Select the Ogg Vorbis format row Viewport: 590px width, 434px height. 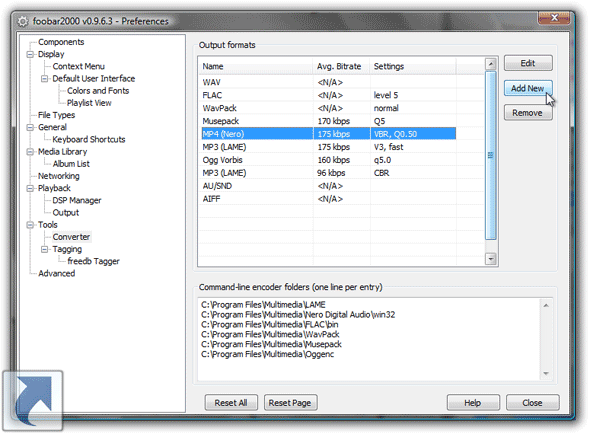tap(327, 160)
